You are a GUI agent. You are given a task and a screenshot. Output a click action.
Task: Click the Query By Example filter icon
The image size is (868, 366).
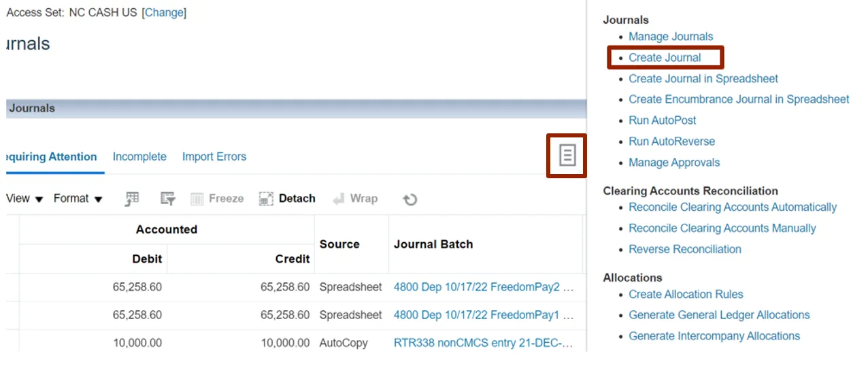point(167,199)
